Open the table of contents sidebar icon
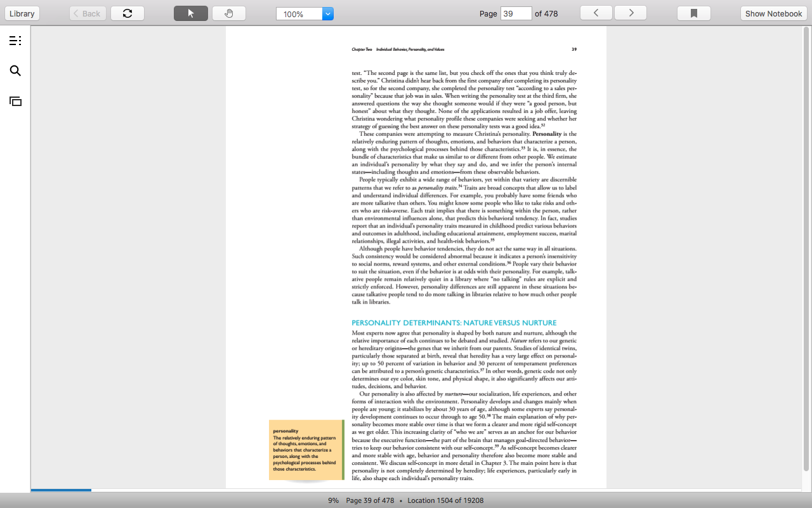812x508 pixels. pyautogui.click(x=15, y=41)
